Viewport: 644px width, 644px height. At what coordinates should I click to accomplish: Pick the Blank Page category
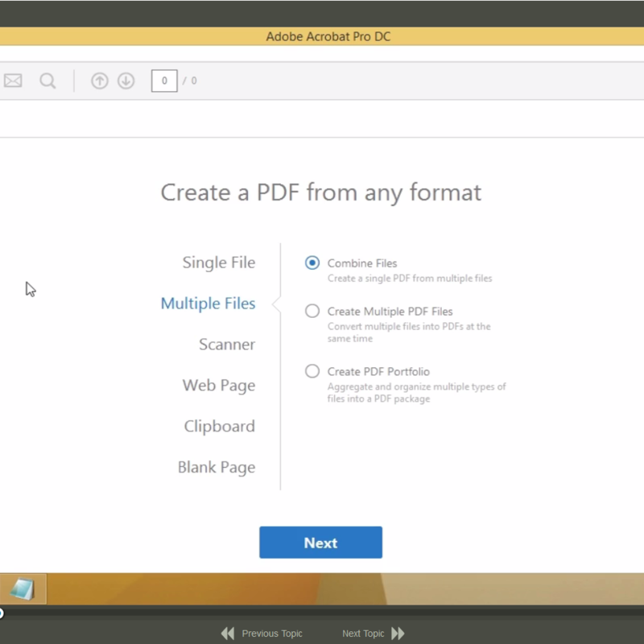pos(217,468)
